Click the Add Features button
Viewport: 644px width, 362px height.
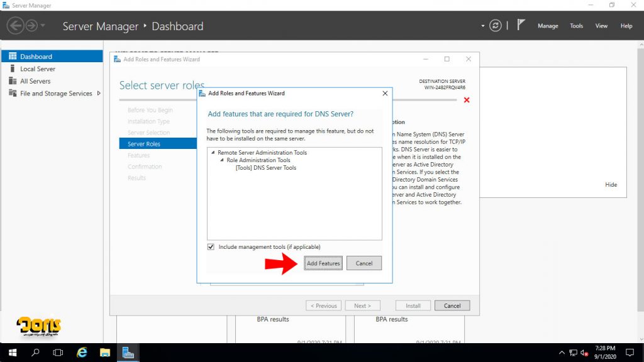pos(323,263)
